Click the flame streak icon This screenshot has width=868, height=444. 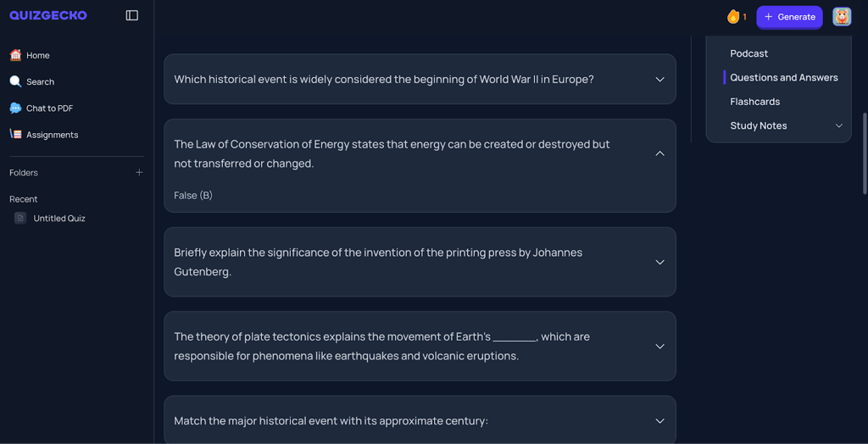pos(733,16)
